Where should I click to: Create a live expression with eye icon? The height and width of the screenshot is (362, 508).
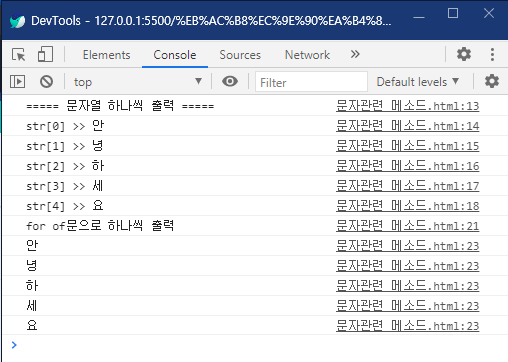coord(230,81)
